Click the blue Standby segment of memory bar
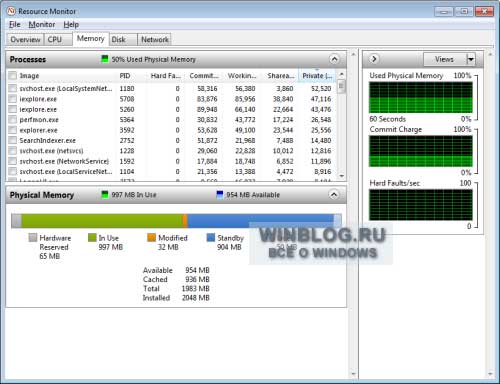 point(260,221)
